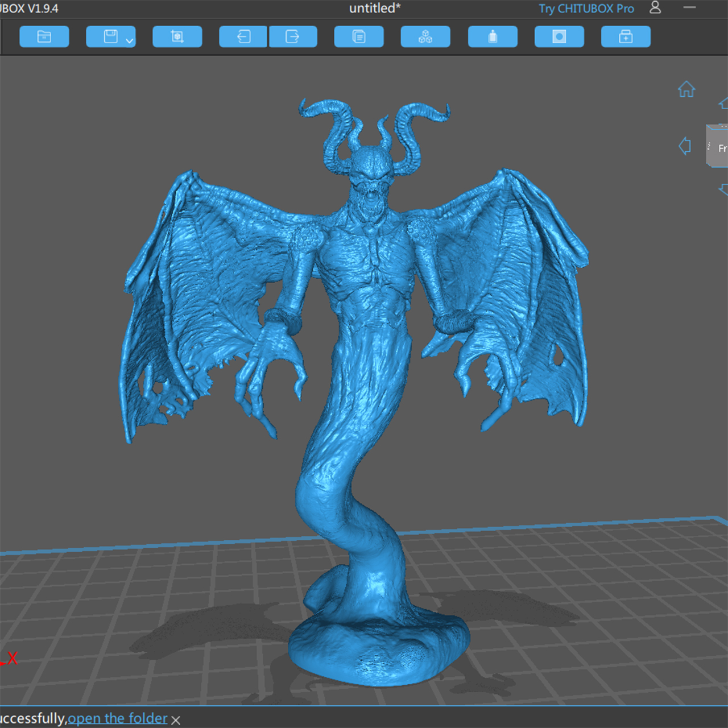Image resolution: width=728 pixels, height=728 pixels.
Task: Select the Dig Hole tool
Action: click(x=559, y=37)
